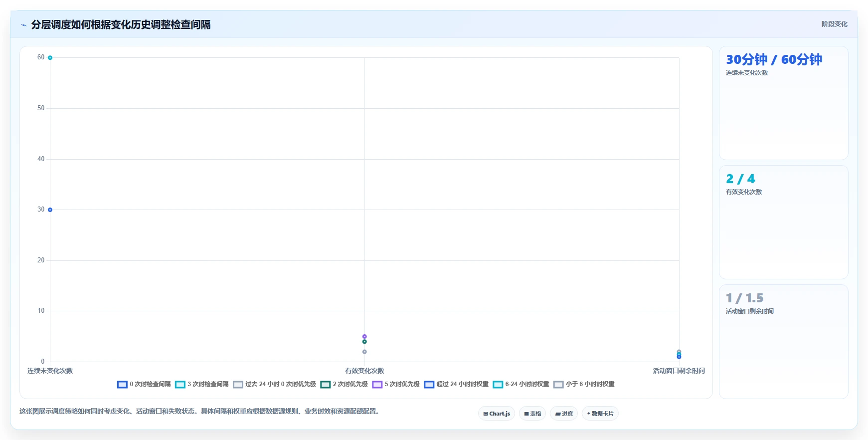Click the cyan data point at value 60
Screen dimensions: 868x440
(50, 58)
